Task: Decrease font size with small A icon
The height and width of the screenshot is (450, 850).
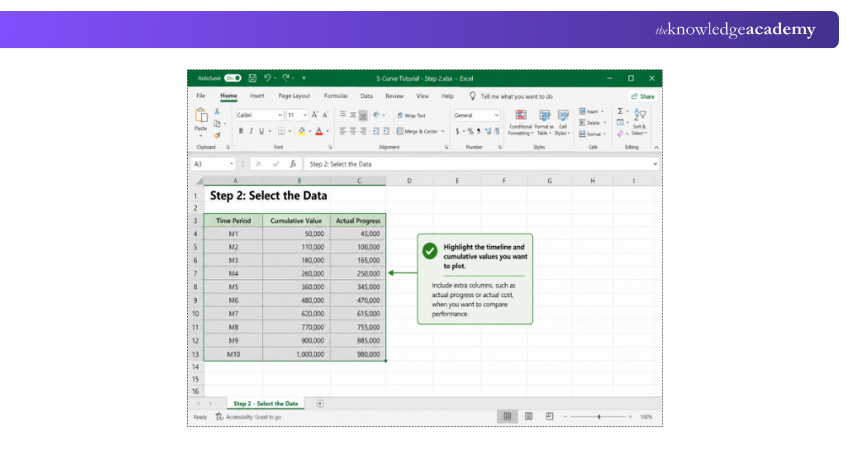Action: point(325,115)
